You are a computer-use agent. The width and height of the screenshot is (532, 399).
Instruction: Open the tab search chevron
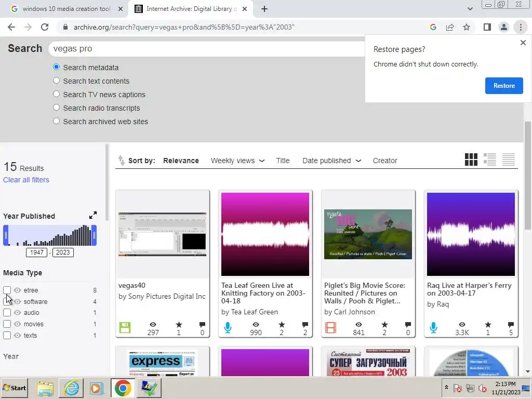(x=470, y=9)
